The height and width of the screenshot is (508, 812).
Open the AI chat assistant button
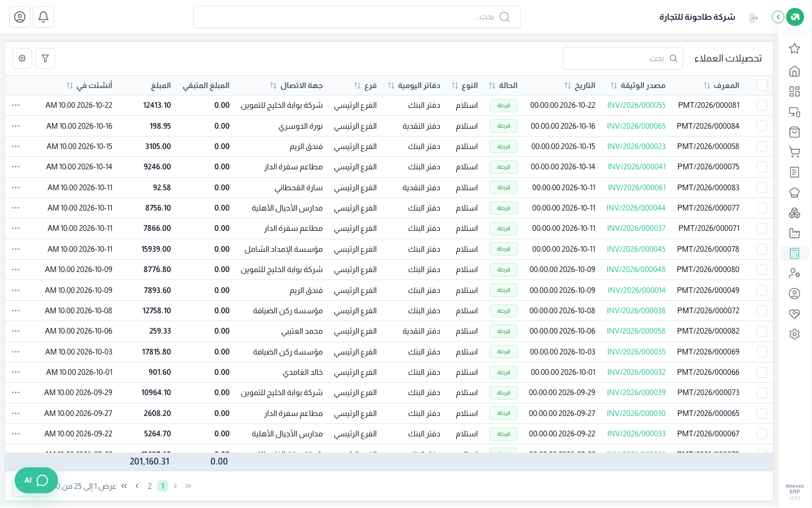36,480
